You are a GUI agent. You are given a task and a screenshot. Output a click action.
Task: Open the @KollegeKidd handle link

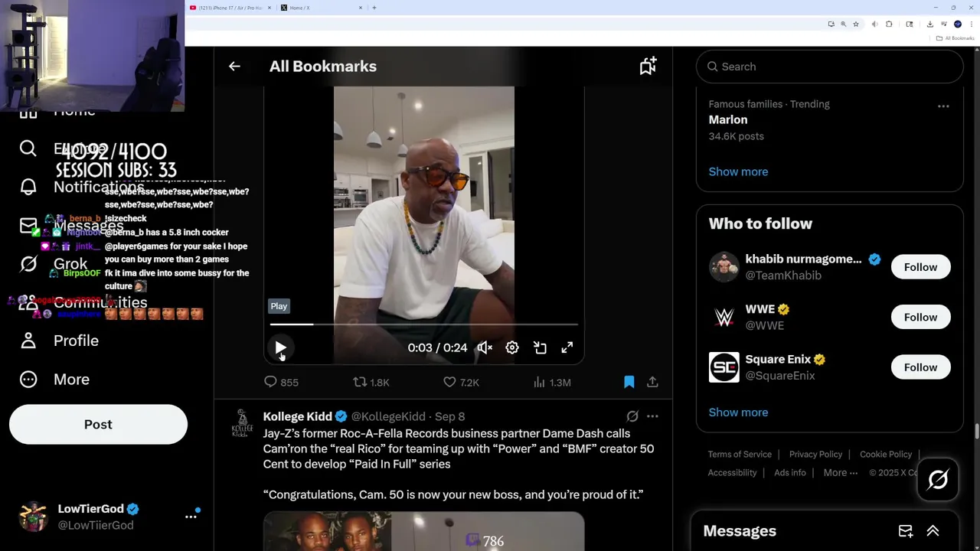pos(388,416)
